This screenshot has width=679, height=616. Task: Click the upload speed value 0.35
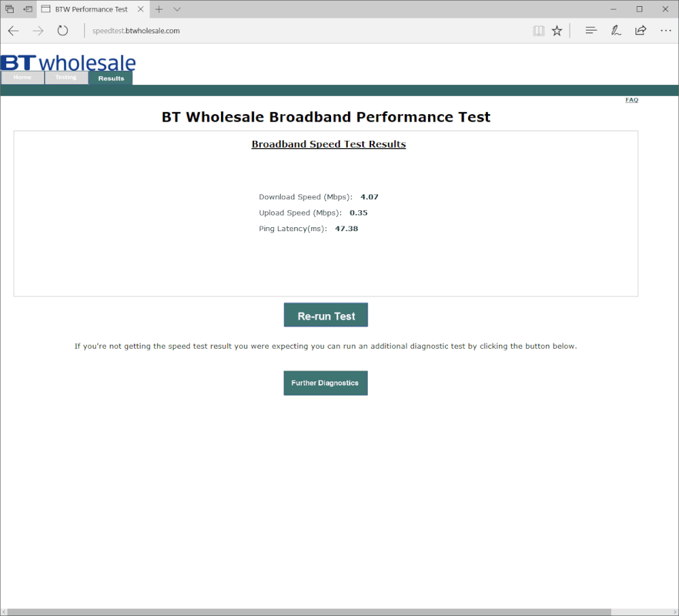point(359,213)
